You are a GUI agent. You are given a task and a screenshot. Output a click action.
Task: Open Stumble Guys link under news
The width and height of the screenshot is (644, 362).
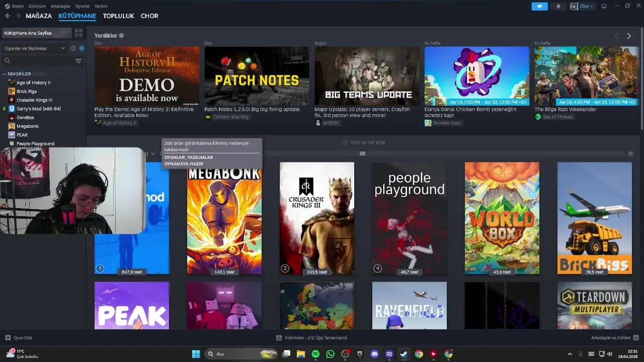click(x=446, y=123)
